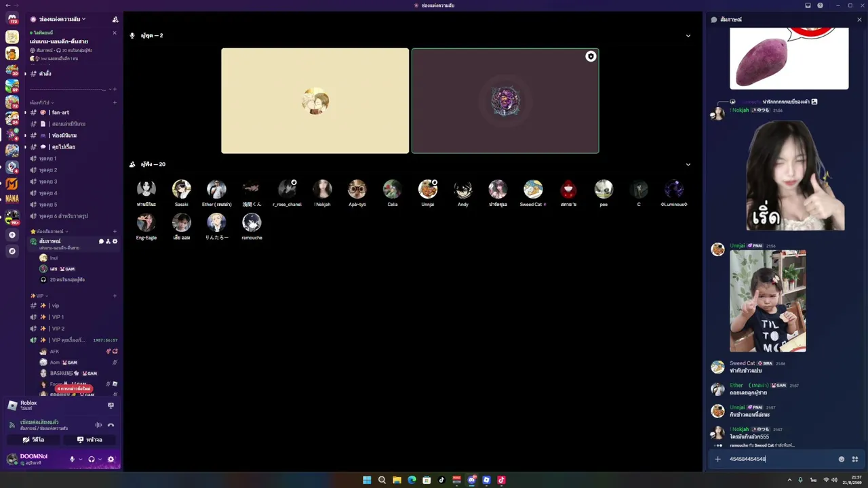Open settings gear for the สัมภาษณ์ channel
The height and width of the screenshot is (488, 868).
(x=115, y=241)
